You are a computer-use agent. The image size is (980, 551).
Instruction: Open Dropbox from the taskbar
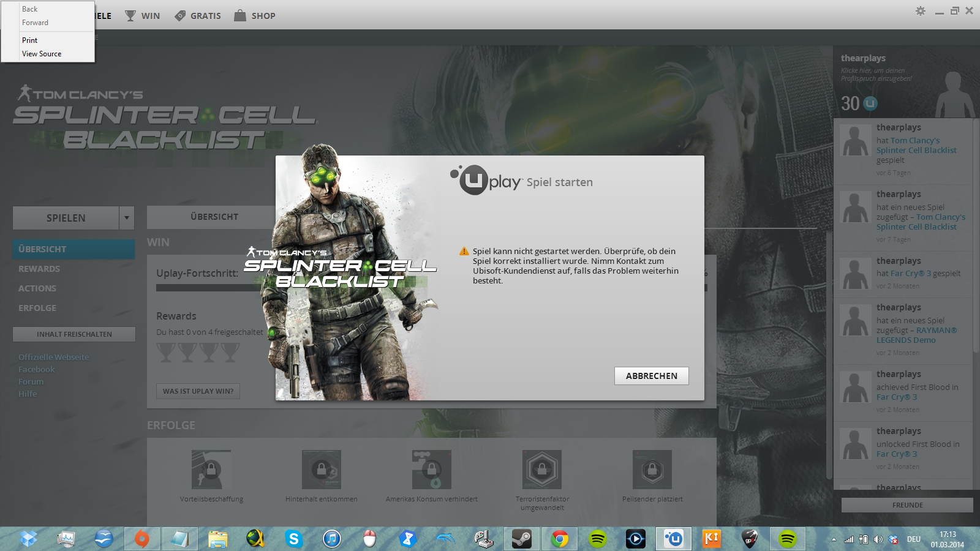coord(28,539)
